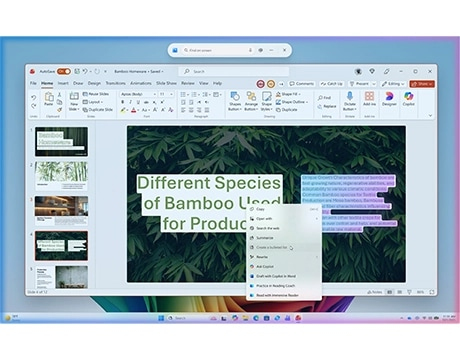Collapse the ribbon with the chevron
Image resolution: width=460 pixels, height=360 pixels.
430,115
